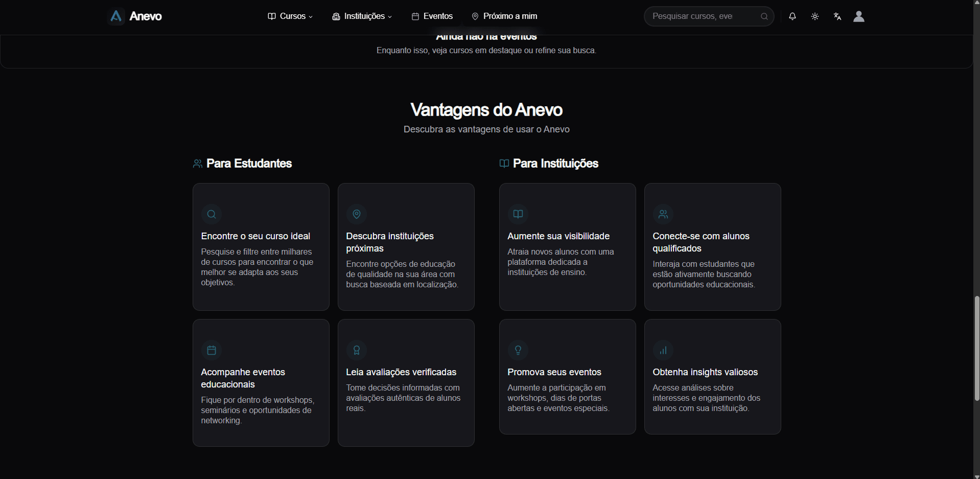Click the award badge icon on avaliações verificadas card
The image size is (980, 479).
click(356, 350)
